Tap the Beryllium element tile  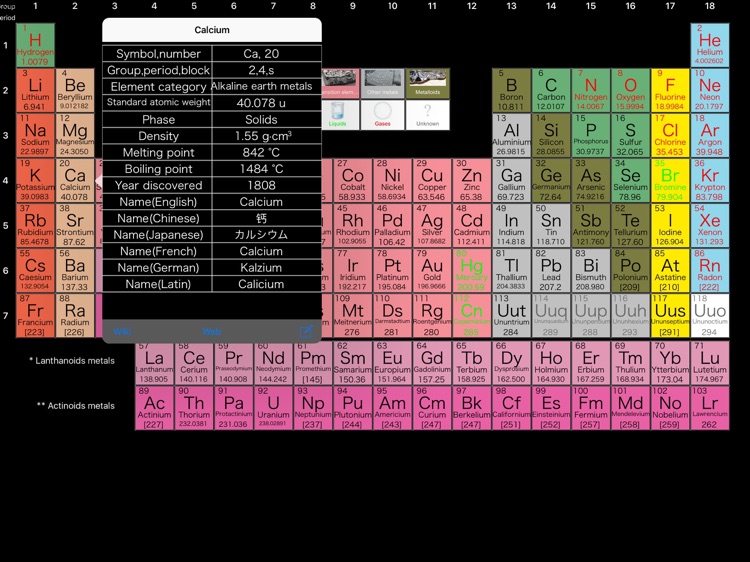(75, 90)
